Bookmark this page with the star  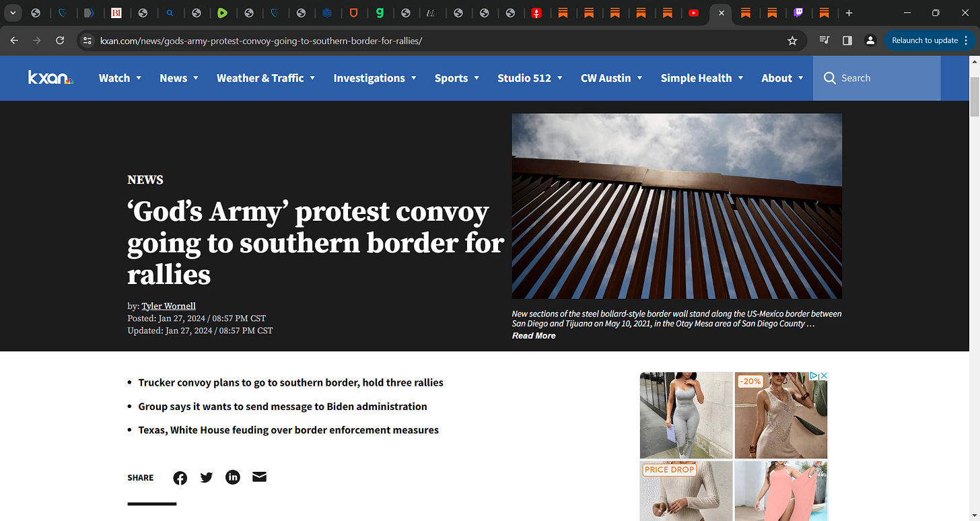tap(792, 40)
